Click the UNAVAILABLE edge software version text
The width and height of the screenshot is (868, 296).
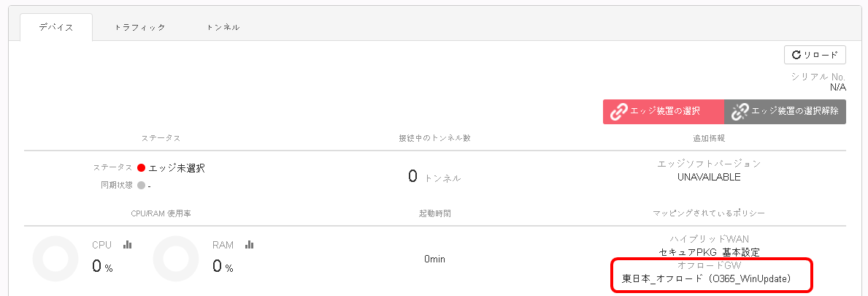pos(709,178)
